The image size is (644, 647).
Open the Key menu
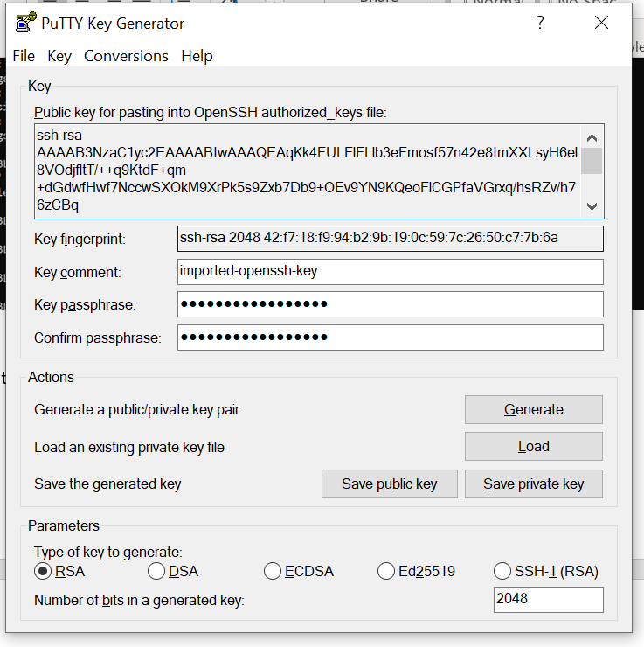[x=59, y=56]
